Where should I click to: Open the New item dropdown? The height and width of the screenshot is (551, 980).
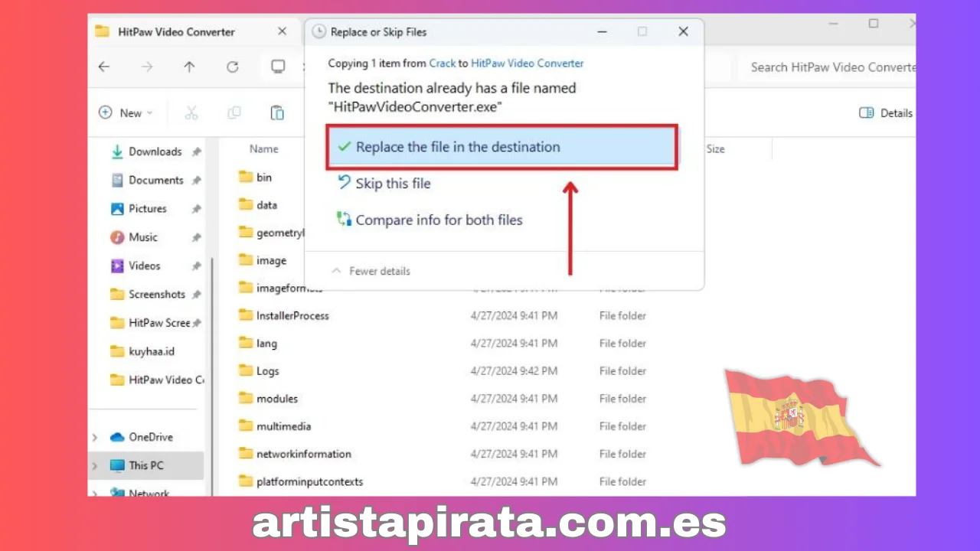point(126,112)
